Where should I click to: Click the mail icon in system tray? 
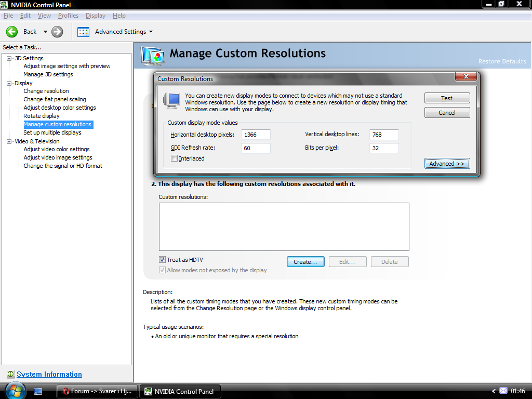click(x=503, y=391)
